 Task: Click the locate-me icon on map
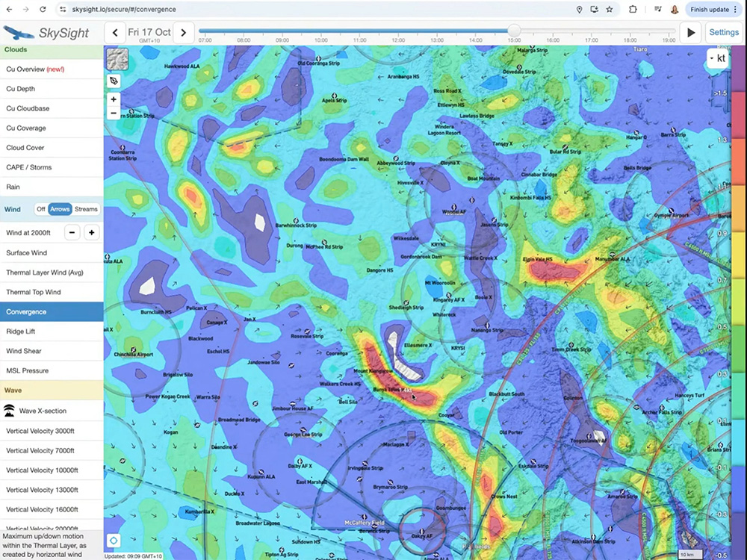point(114,541)
